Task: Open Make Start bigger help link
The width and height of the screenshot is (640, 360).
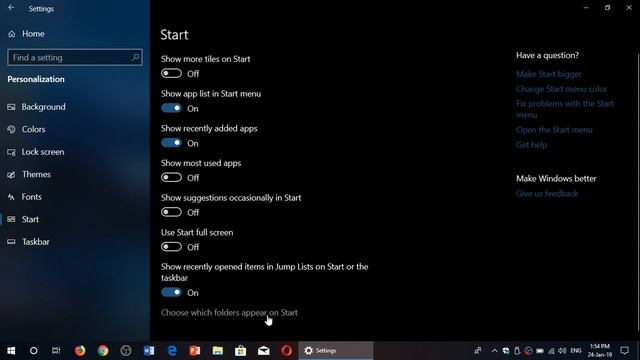Action: pos(548,74)
